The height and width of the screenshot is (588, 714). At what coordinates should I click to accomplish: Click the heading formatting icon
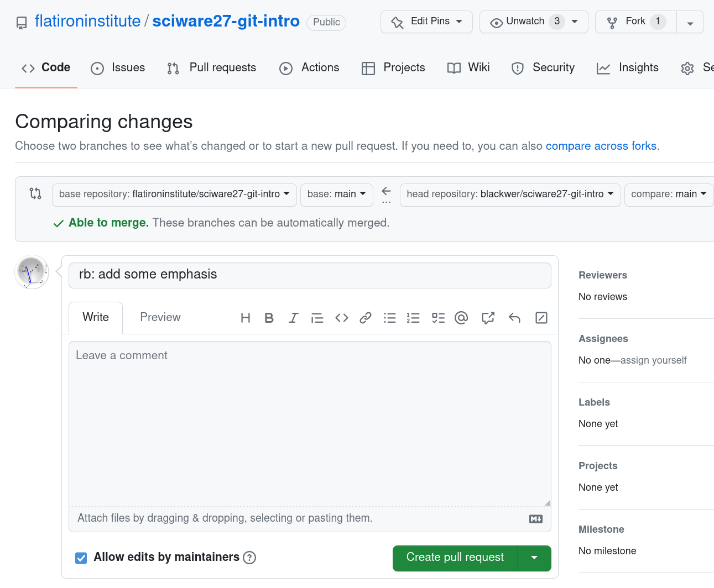[x=246, y=318]
